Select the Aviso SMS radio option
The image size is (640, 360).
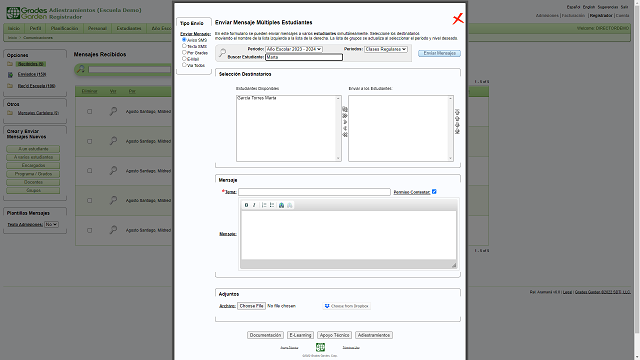click(184, 40)
